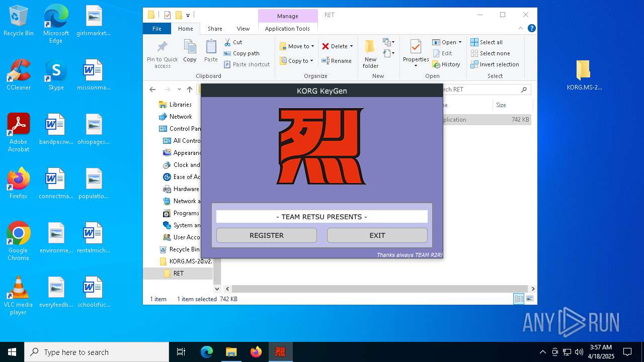Click the Rename button in the ribbon
Image resolution: width=644 pixels, height=362 pixels.
click(x=337, y=61)
